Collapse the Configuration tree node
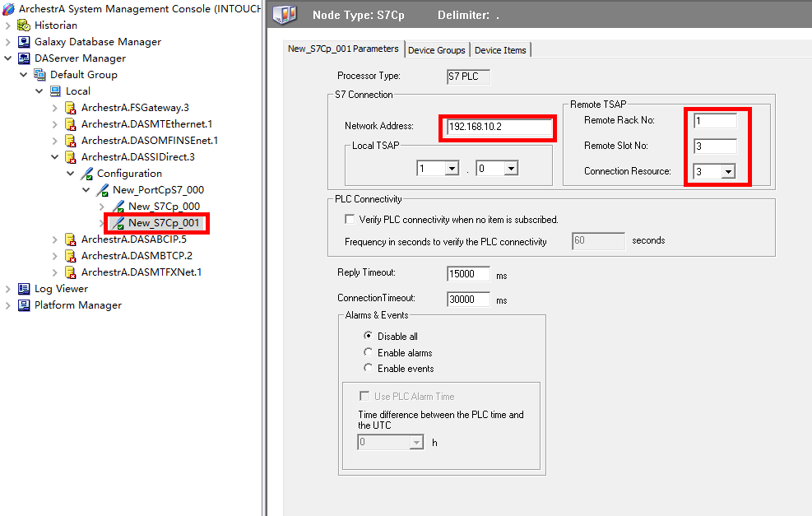This screenshot has width=812, height=516. pos(71,174)
